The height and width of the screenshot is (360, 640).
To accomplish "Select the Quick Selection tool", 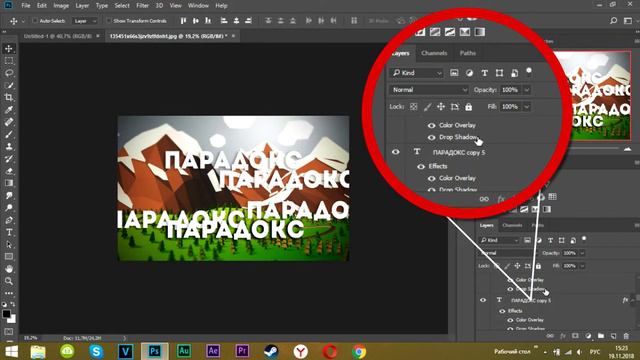I will pyautogui.click(x=9, y=85).
